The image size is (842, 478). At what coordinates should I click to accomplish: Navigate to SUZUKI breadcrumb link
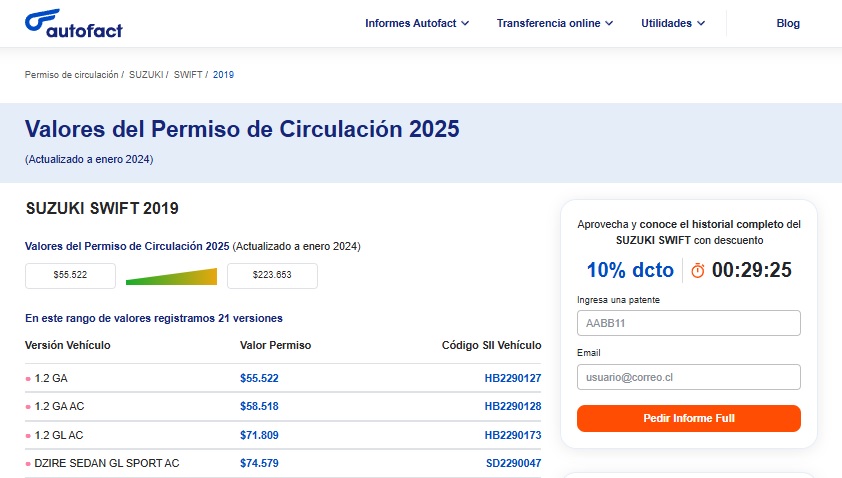[146, 75]
